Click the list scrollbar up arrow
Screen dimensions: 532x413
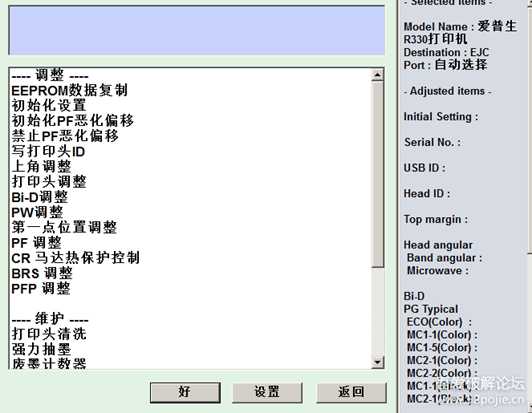tap(378, 75)
